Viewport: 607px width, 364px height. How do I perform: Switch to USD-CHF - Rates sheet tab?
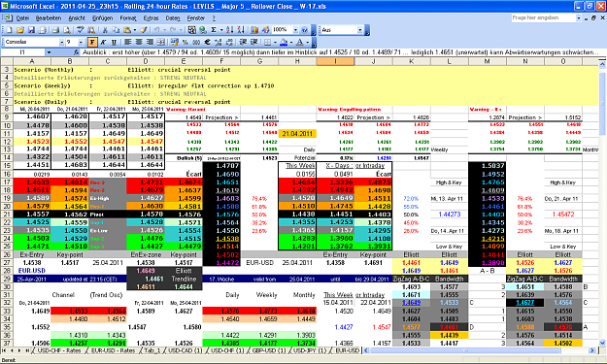(59, 350)
